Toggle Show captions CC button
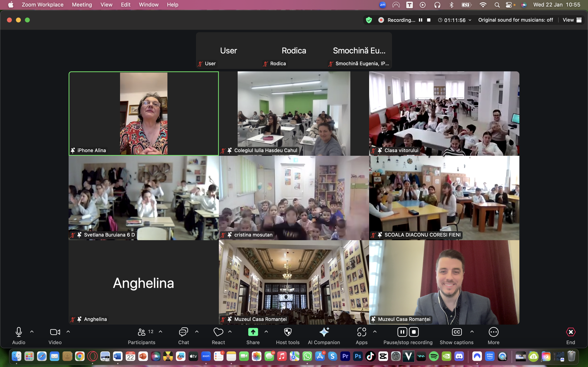 457,332
